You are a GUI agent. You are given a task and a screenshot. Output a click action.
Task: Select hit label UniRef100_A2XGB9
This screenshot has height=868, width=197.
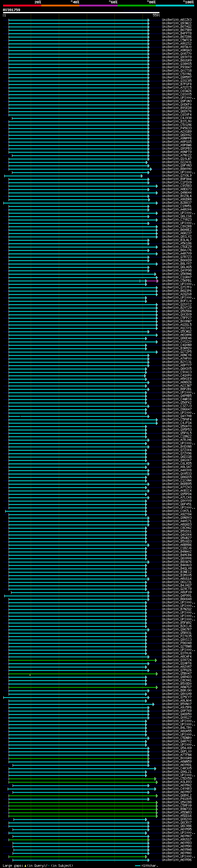(176, 131)
